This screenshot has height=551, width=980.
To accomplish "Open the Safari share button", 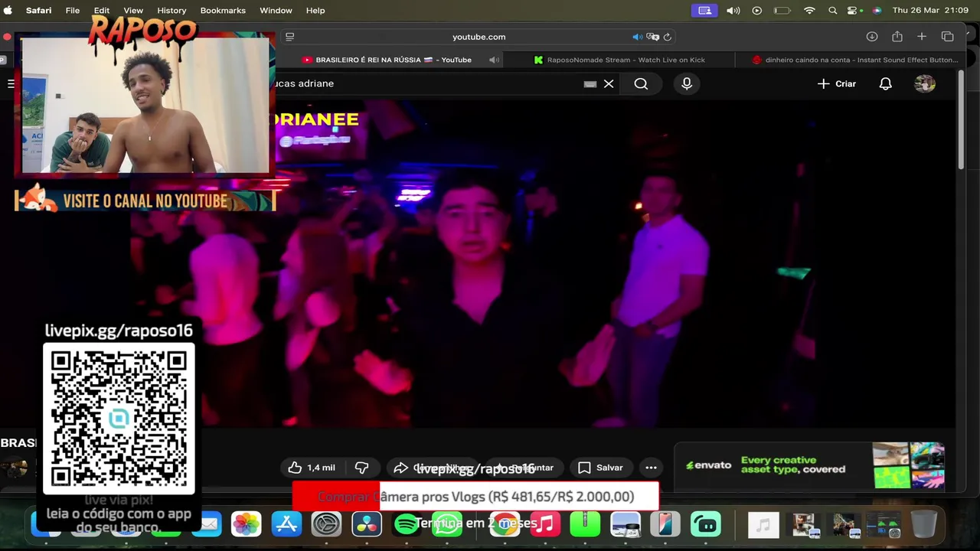I will pyautogui.click(x=897, y=37).
